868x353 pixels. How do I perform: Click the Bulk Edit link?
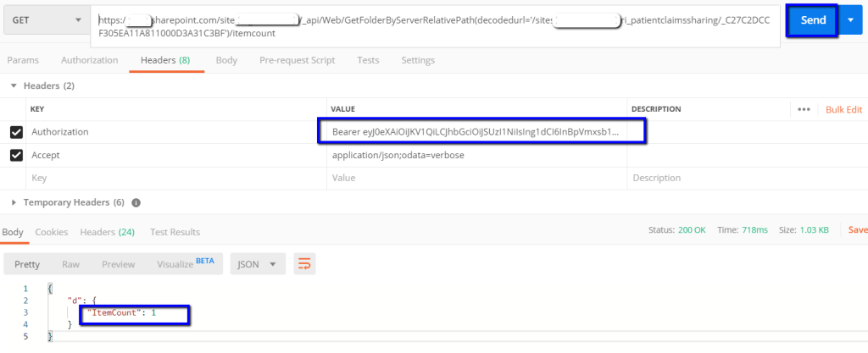843,109
